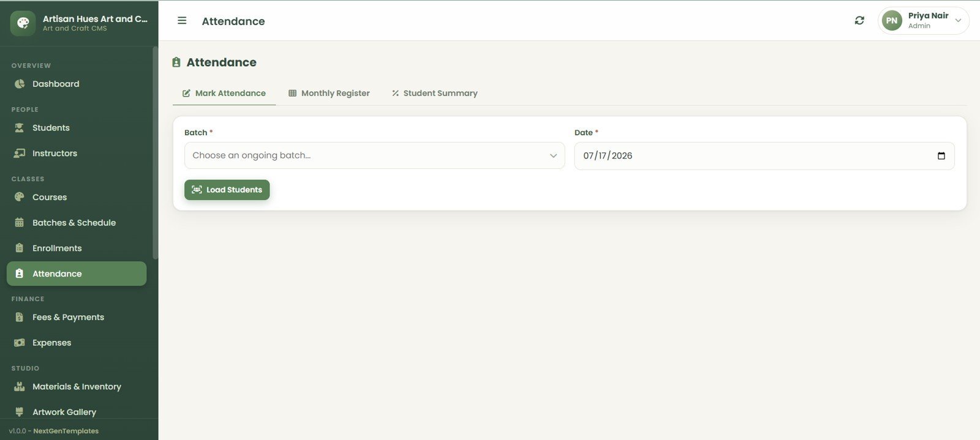Switch to Student Summary tab
Image resolution: width=980 pixels, height=440 pixels.
[x=435, y=93]
